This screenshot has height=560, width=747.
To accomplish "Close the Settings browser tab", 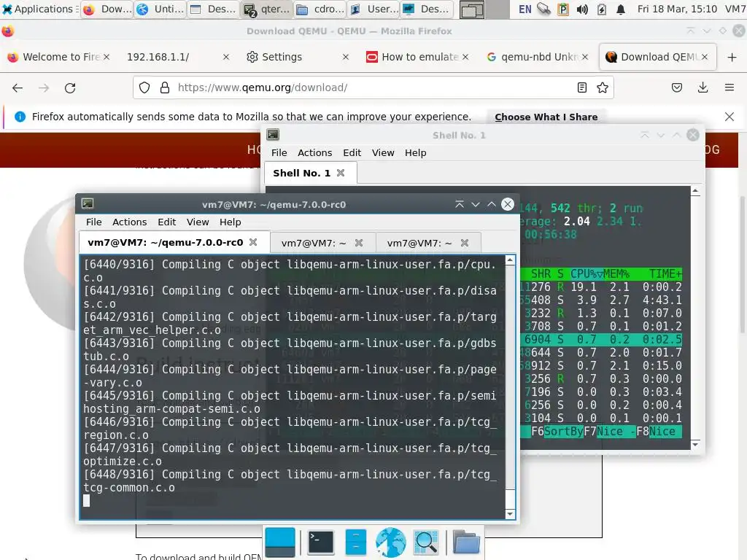I will [x=345, y=57].
